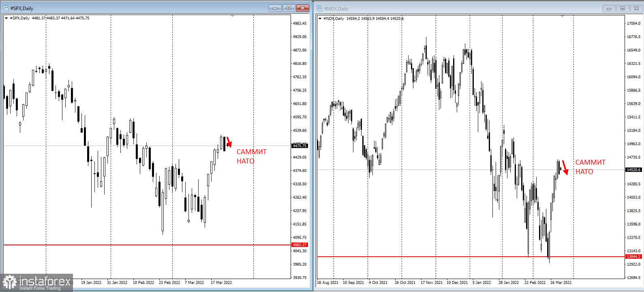The image size is (644, 292).
Task: Click the 3985.20 price level on the SPX scale
Action: [x=300, y=264]
